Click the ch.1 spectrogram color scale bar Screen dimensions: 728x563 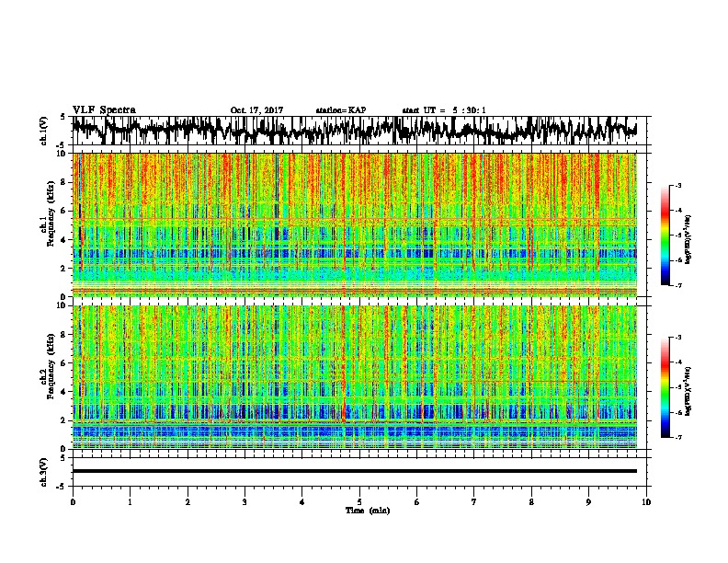point(665,236)
